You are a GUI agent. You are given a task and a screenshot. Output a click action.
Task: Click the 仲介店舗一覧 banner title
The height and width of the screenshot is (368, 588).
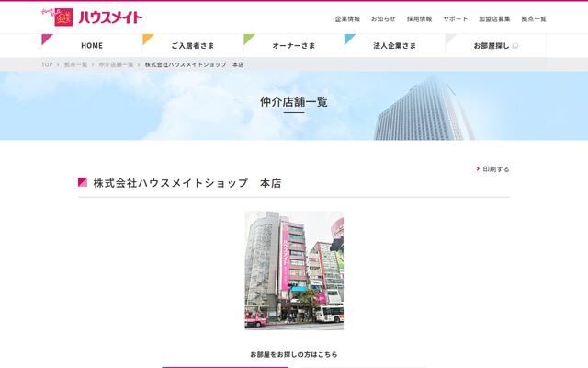(294, 102)
